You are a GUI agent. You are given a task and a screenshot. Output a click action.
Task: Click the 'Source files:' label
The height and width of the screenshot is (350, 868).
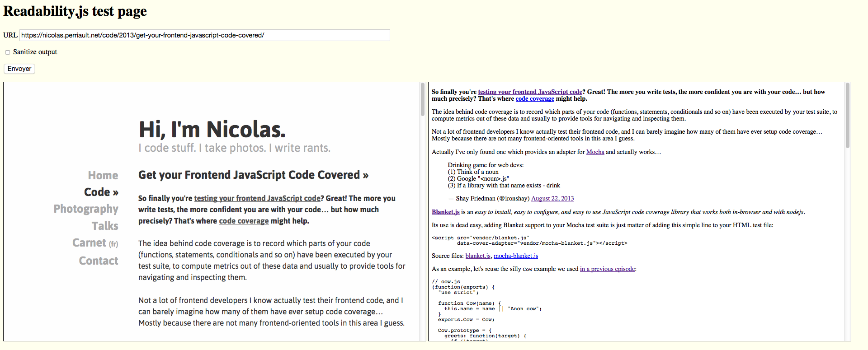[x=448, y=256]
